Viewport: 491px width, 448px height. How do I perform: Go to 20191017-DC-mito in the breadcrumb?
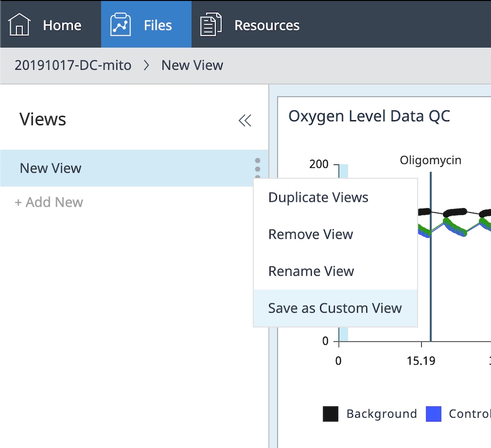point(73,65)
